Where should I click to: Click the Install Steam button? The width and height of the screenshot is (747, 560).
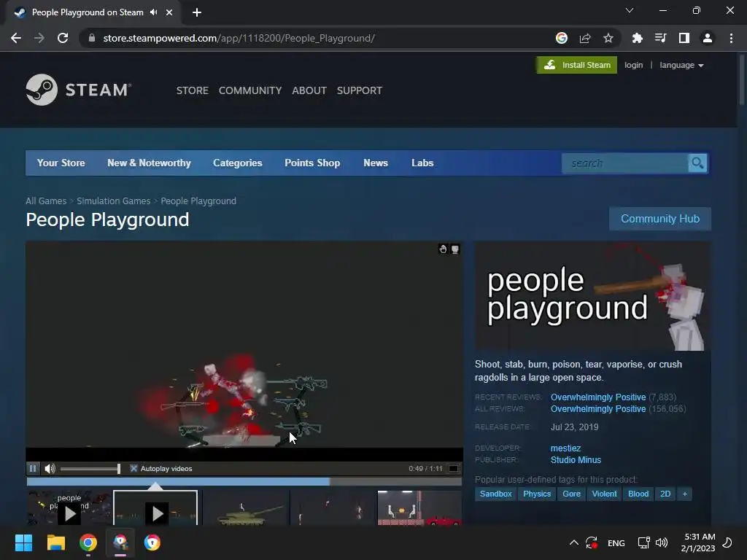point(577,65)
